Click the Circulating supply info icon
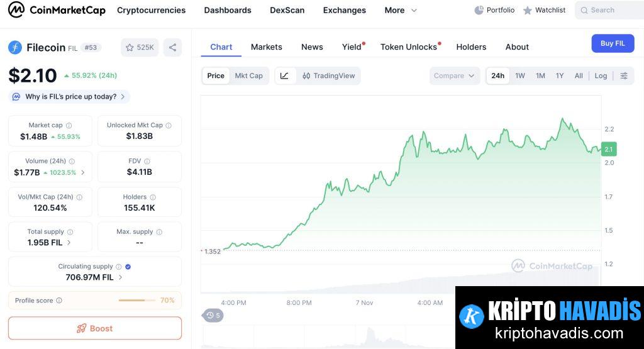 pos(119,267)
